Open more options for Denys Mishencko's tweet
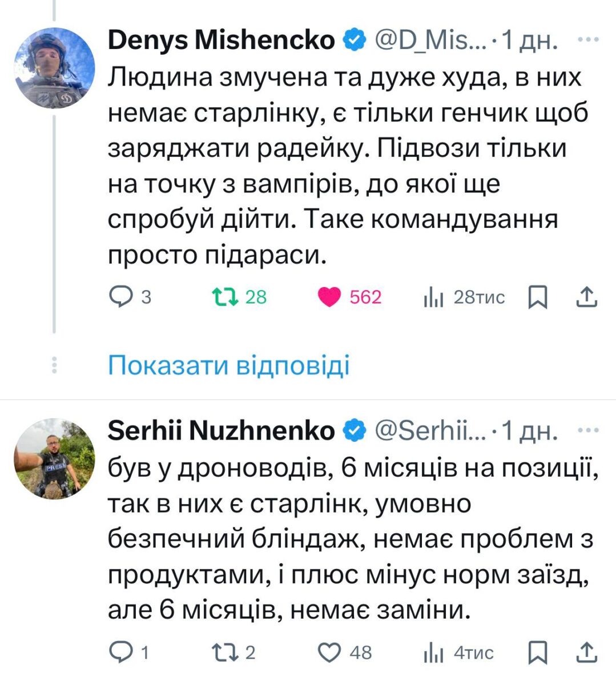Image resolution: width=616 pixels, height=685 pixels. 588,40
